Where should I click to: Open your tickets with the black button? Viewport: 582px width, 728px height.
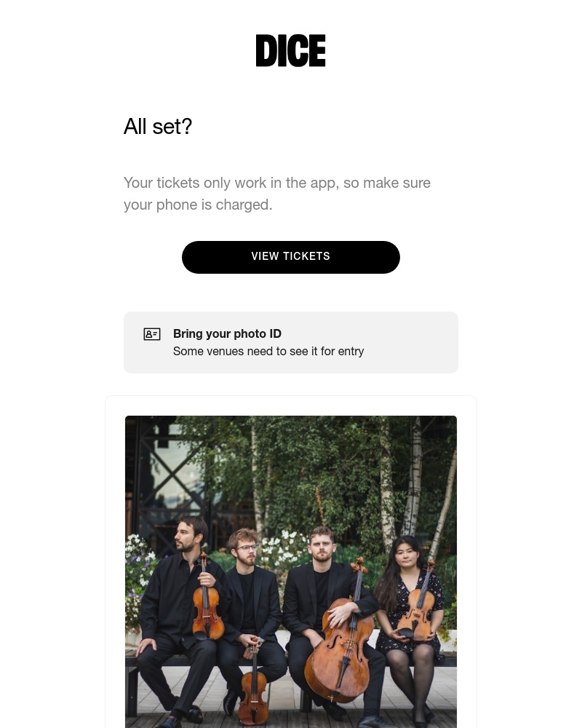coord(290,257)
